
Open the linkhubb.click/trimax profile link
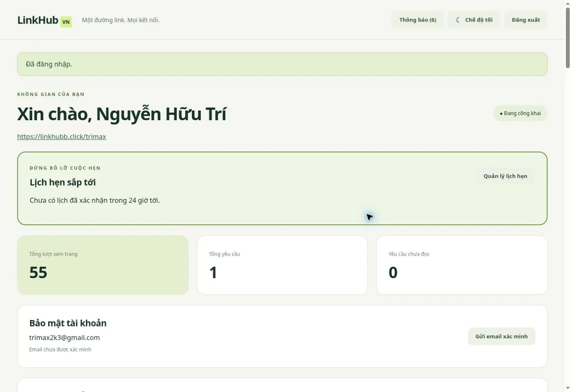(x=62, y=137)
